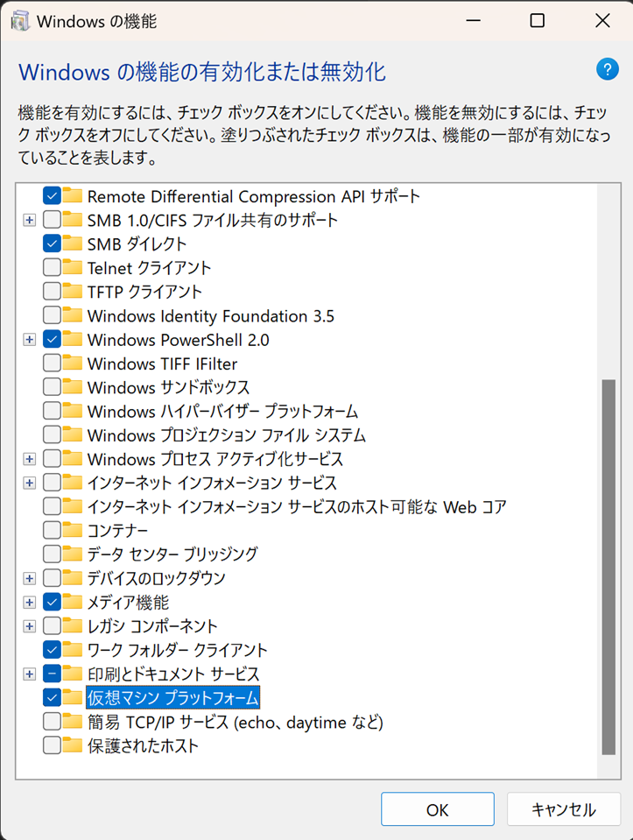633x840 pixels.
Task: Expand the インターネット インフォメーション サービス node
Action: (x=30, y=483)
